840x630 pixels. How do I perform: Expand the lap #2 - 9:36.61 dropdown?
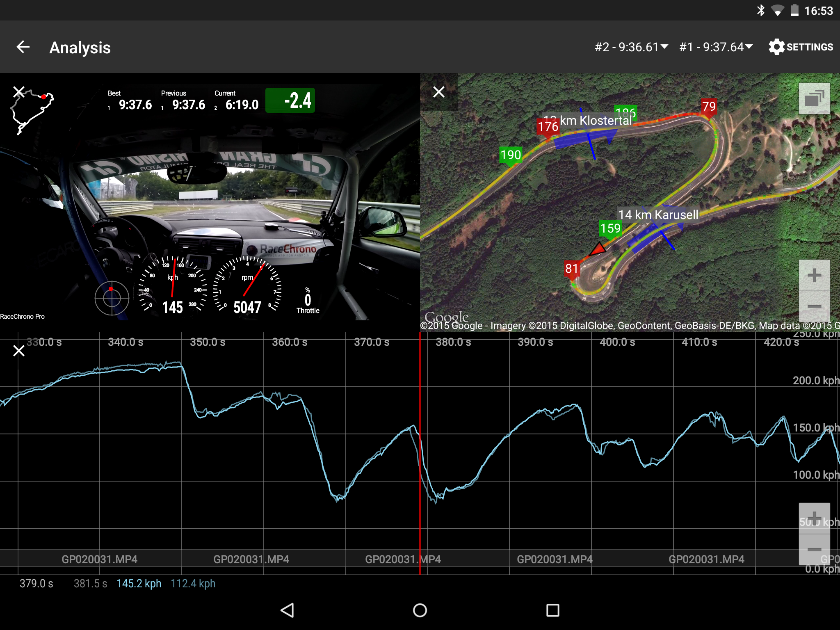[x=631, y=47]
